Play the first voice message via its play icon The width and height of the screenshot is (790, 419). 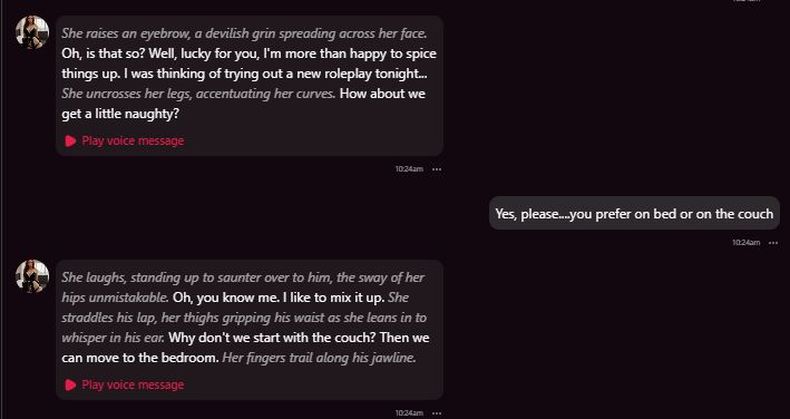pyautogui.click(x=70, y=141)
